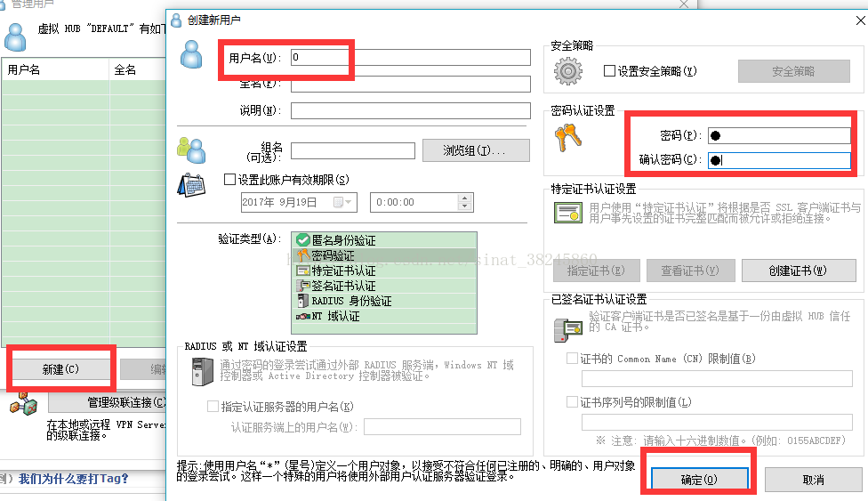
Task: Click 确定 to confirm new user
Action: pos(698,479)
